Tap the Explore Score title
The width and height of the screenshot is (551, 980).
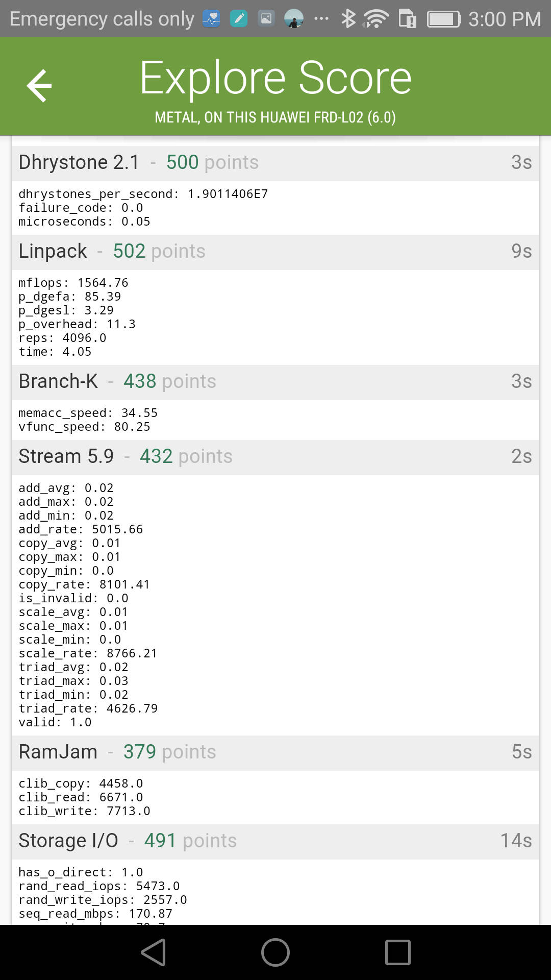point(275,78)
